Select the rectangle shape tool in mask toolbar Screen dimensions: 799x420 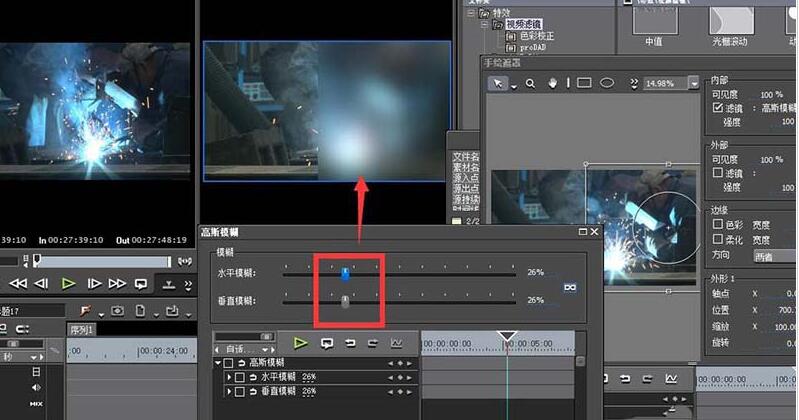tap(584, 83)
